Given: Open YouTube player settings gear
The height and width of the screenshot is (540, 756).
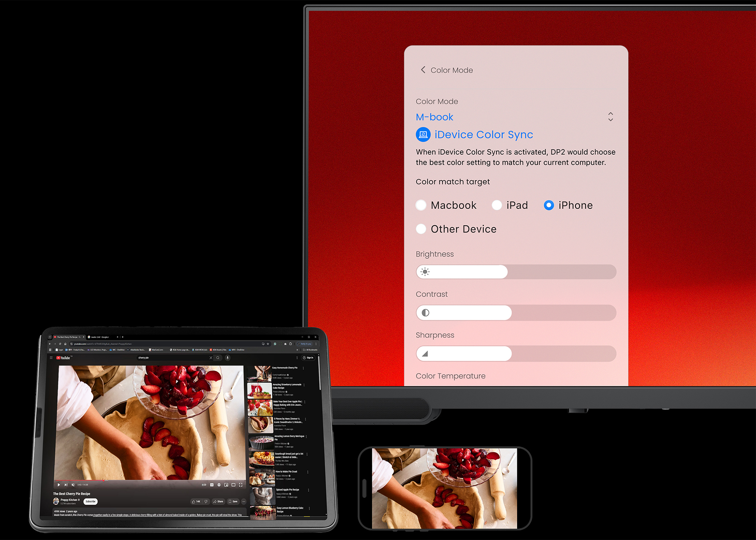Looking at the screenshot, I should (219, 485).
